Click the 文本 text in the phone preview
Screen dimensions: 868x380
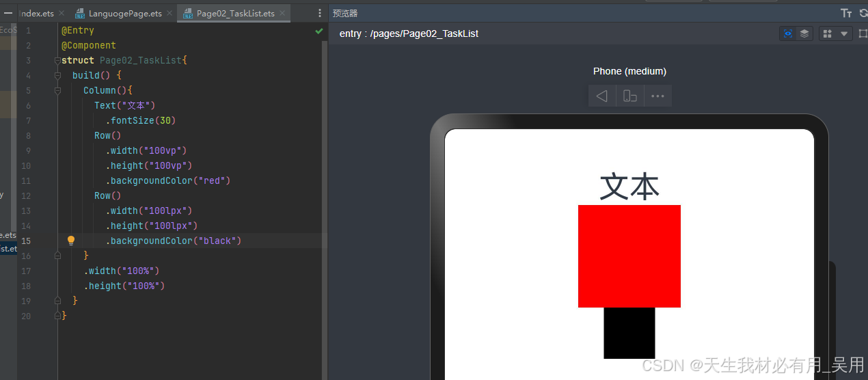click(629, 187)
